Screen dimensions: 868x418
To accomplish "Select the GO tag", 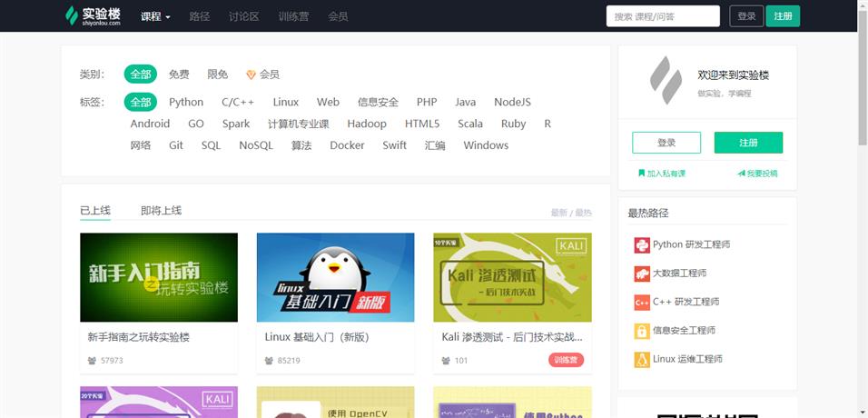I will [x=196, y=124].
